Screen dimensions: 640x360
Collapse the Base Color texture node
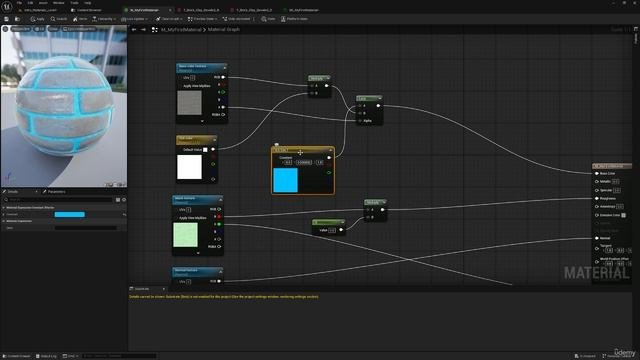coord(224,67)
